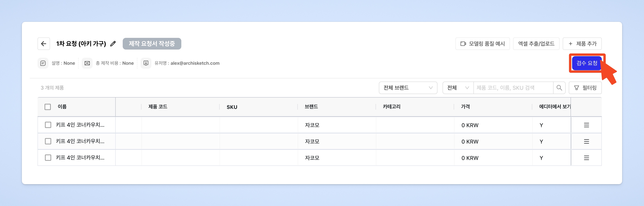The height and width of the screenshot is (206, 644).
Task: Click the back arrow button
Action: (x=44, y=44)
